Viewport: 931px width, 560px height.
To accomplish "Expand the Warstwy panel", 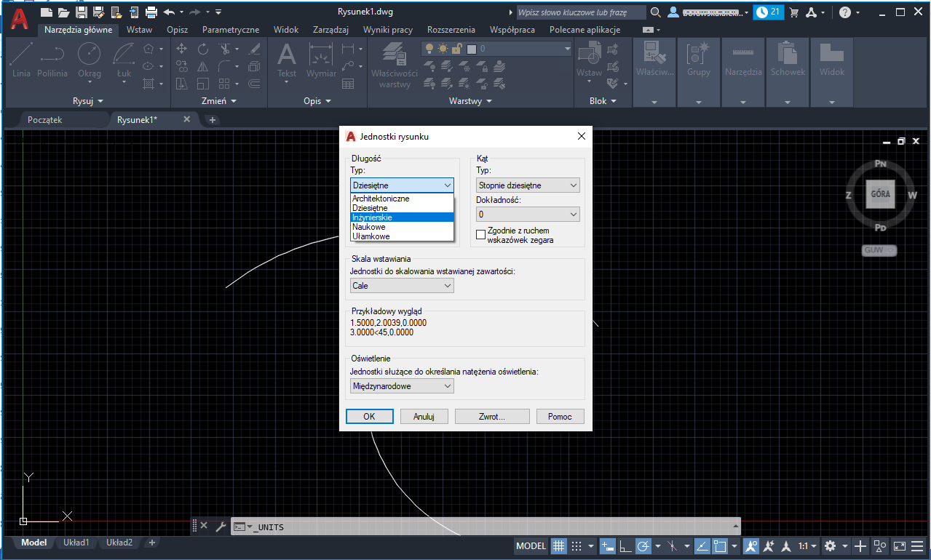I will pos(470,101).
